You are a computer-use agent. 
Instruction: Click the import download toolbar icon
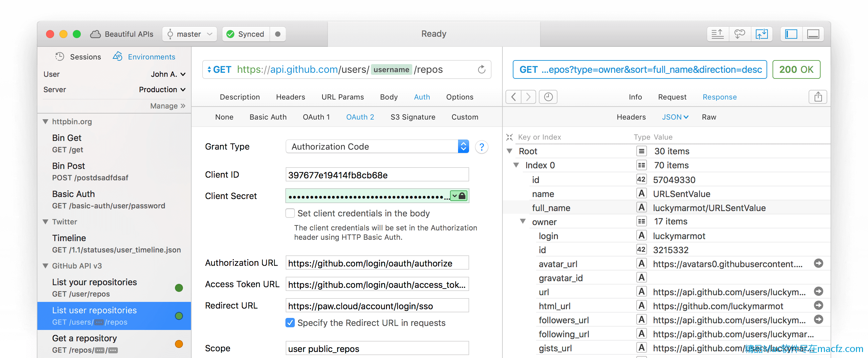click(762, 34)
